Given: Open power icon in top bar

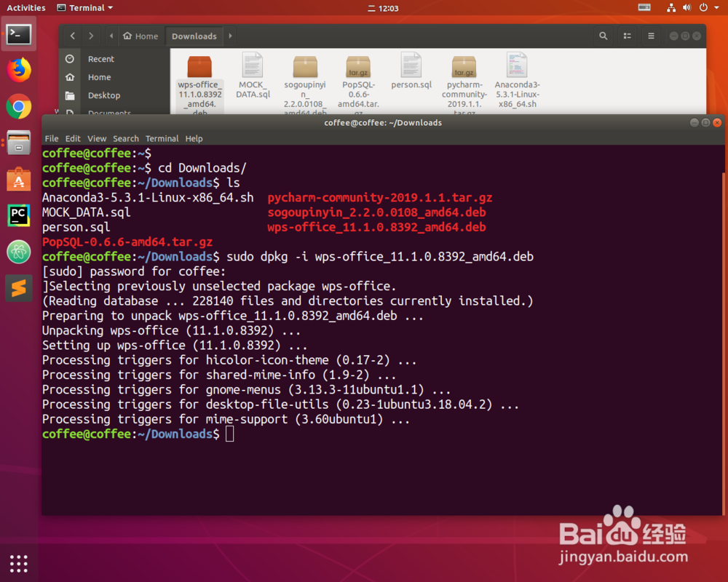Looking at the screenshot, I should 703,7.
